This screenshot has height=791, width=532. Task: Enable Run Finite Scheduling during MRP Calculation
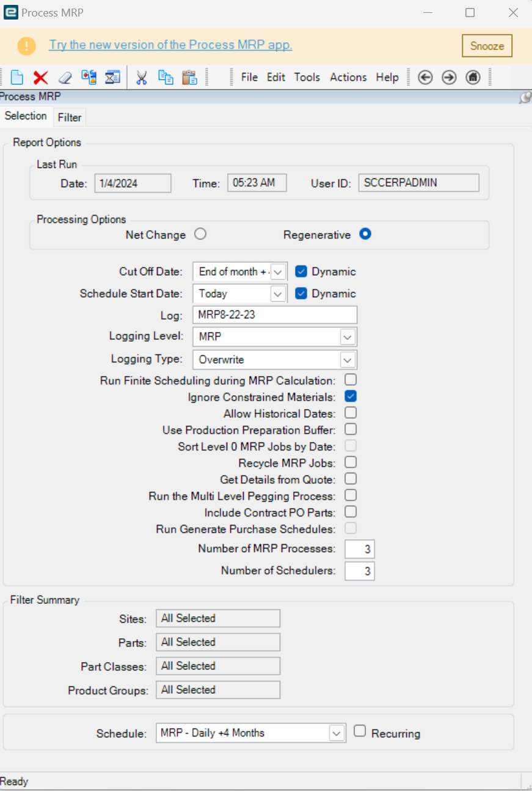pyautogui.click(x=351, y=380)
